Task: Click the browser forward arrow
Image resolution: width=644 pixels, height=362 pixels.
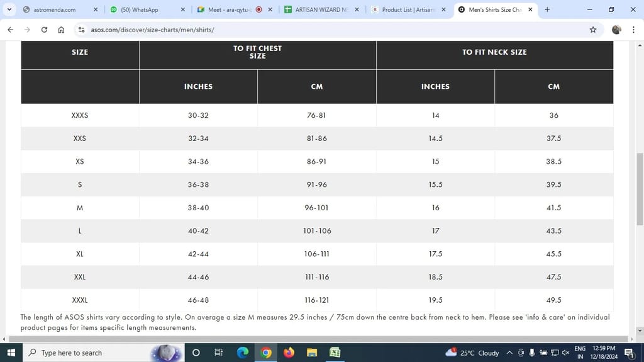Action: [x=27, y=30]
